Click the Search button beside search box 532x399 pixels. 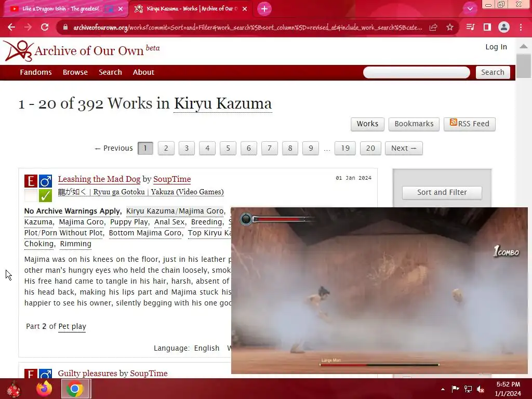[x=493, y=72]
